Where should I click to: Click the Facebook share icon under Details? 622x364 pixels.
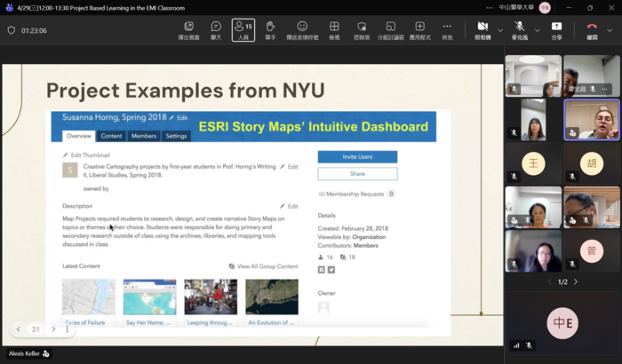click(322, 270)
